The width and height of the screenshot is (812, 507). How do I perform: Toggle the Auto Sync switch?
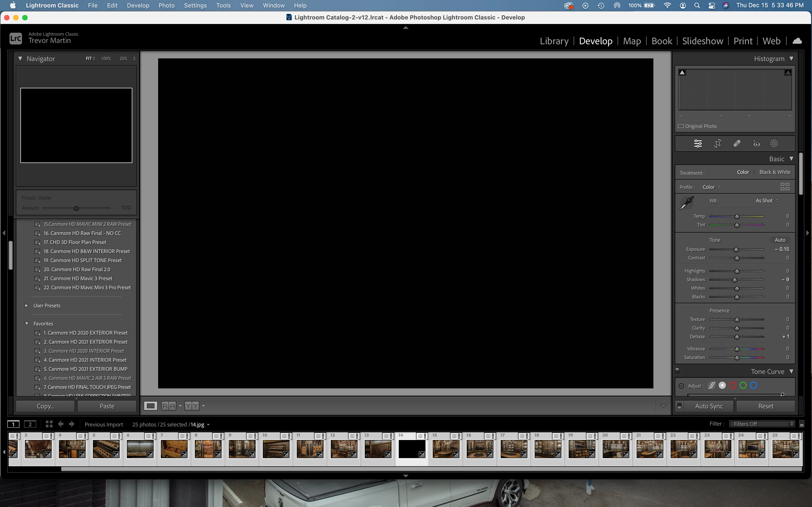point(679,406)
